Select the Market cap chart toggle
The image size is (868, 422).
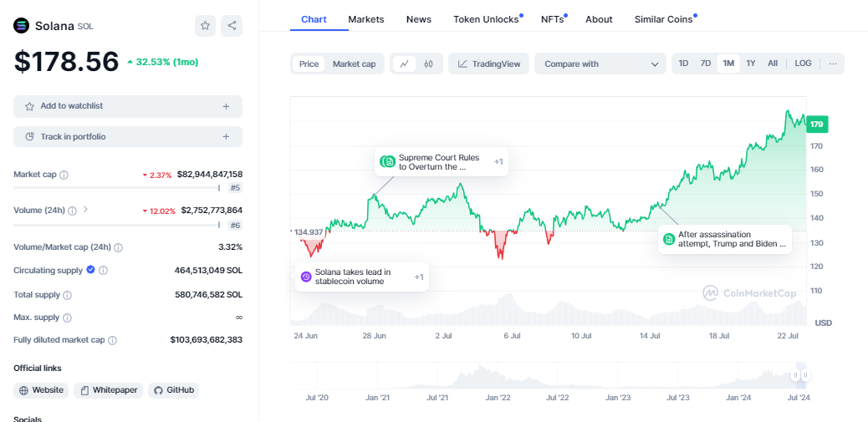[355, 64]
